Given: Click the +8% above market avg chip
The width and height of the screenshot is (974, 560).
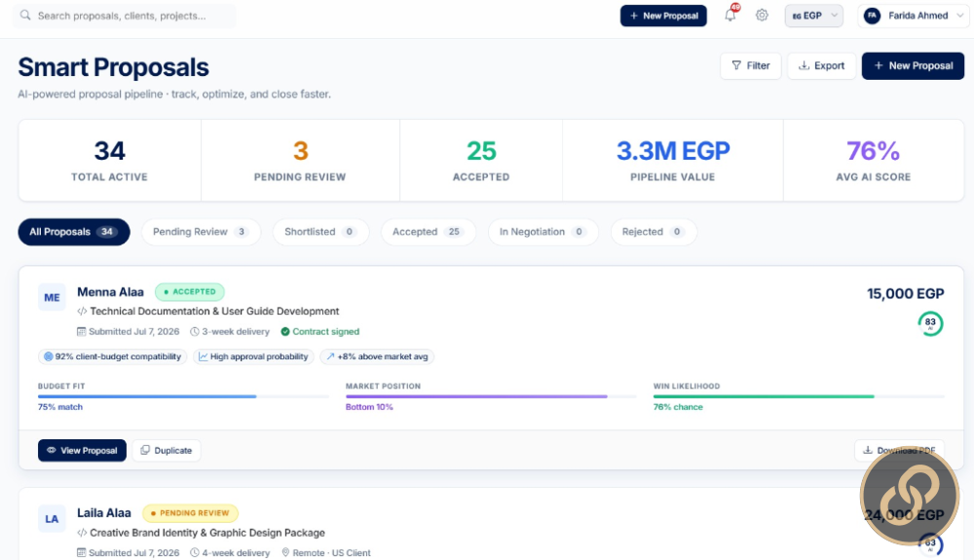Looking at the screenshot, I should click(x=377, y=356).
